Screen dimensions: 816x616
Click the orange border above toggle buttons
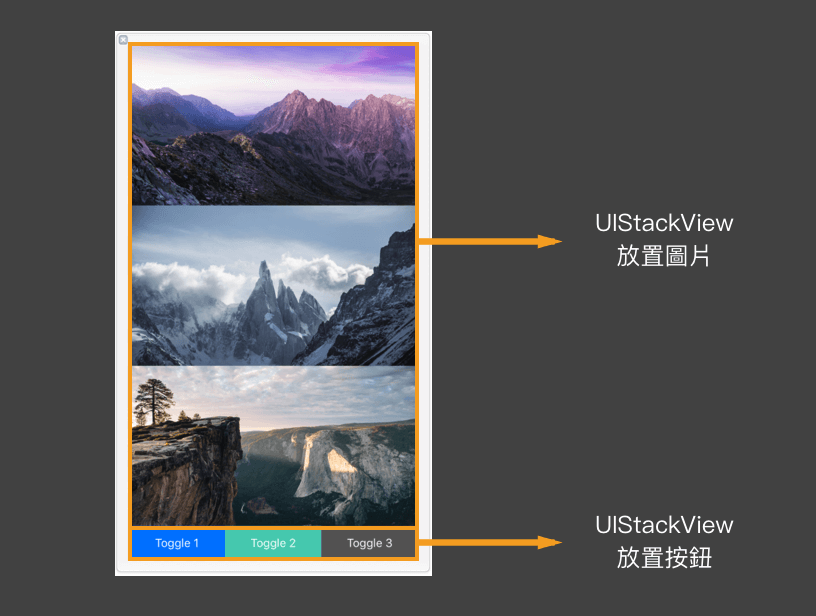pyautogui.click(x=273, y=528)
